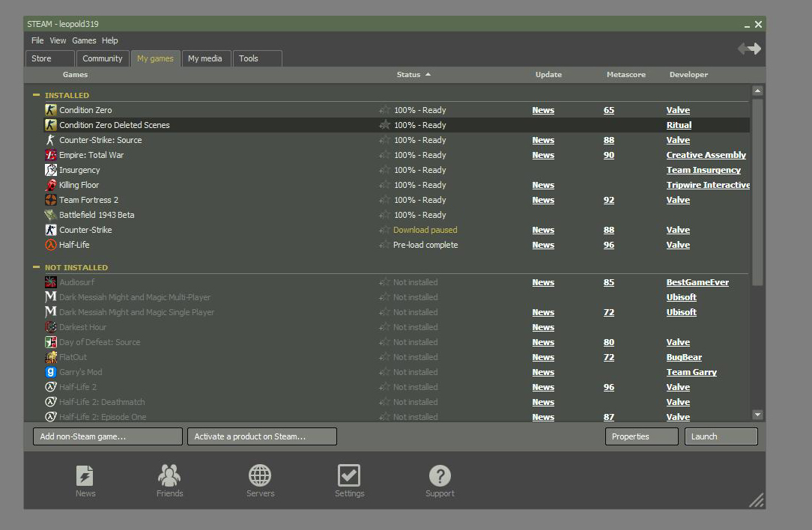Click the Battlefield 1943 Beta icon
This screenshot has height=530, width=812.
point(51,216)
